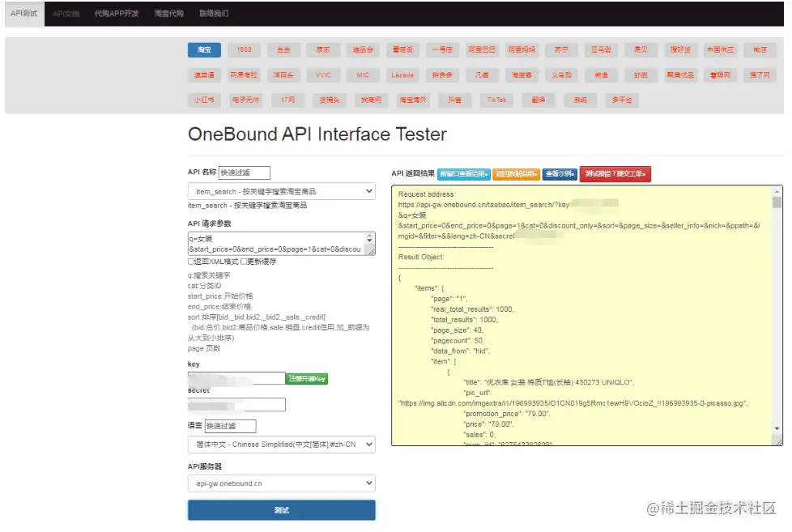Select the 微店 platform button
Screen dimensions: 792x532
[760, 49]
